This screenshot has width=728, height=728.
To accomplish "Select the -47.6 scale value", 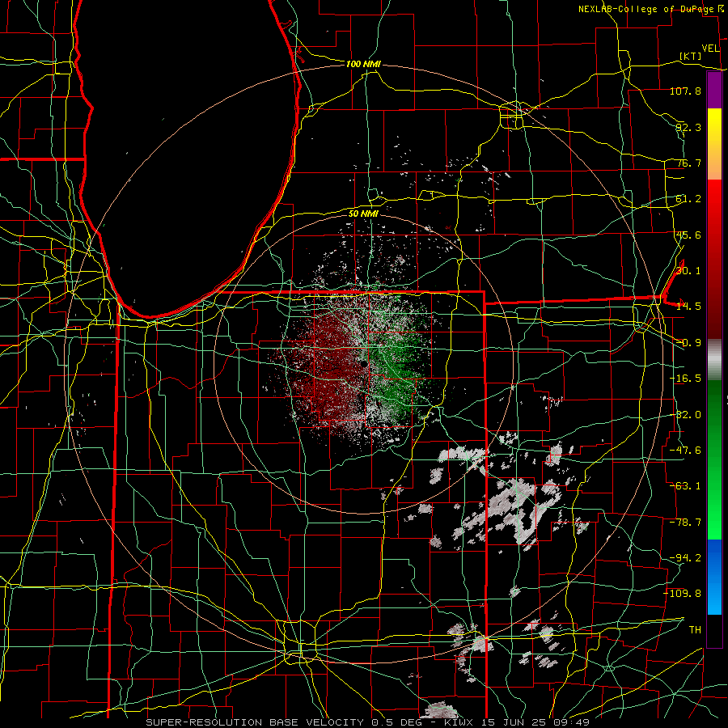I will click(x=685, y=450).
